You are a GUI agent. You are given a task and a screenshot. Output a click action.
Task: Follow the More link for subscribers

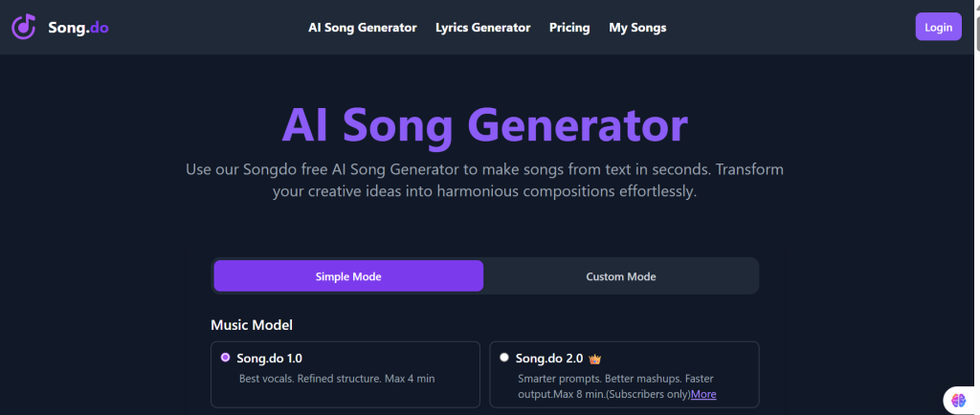tap(703, 394)
